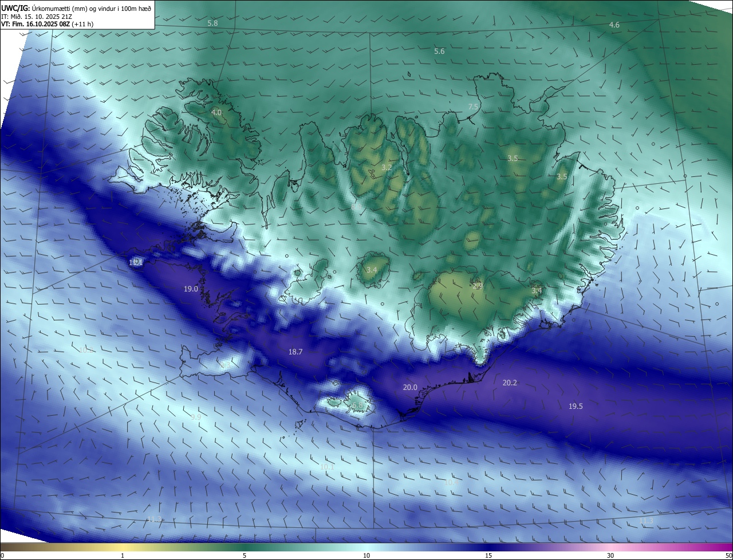Viewport: 733px width, 560px height.
Task: Click the 10.1 value label
Action: point(327,467)
